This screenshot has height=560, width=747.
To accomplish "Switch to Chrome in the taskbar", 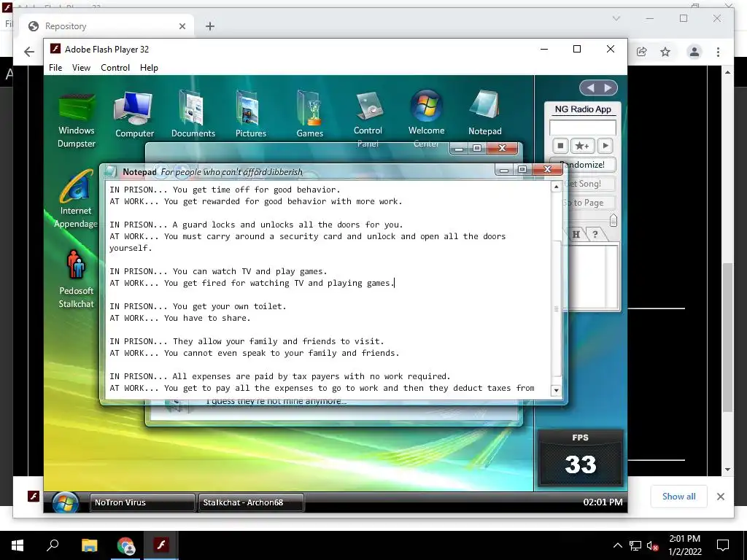I will coord(125,545).
